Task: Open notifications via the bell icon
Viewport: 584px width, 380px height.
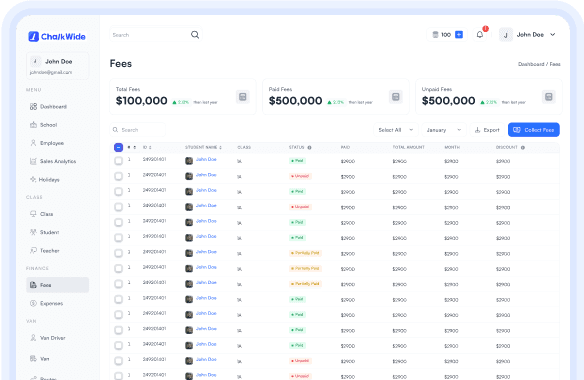Action: (480, 35)
